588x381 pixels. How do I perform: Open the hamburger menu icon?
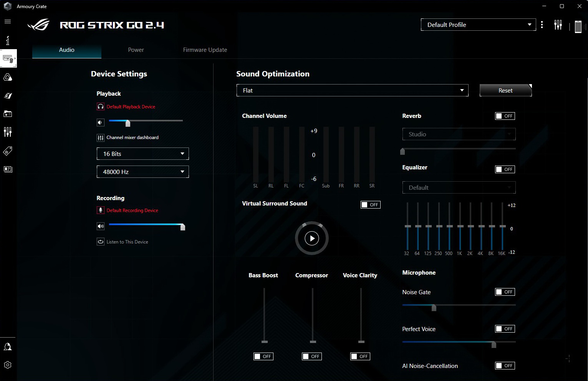tap(8, 22)
